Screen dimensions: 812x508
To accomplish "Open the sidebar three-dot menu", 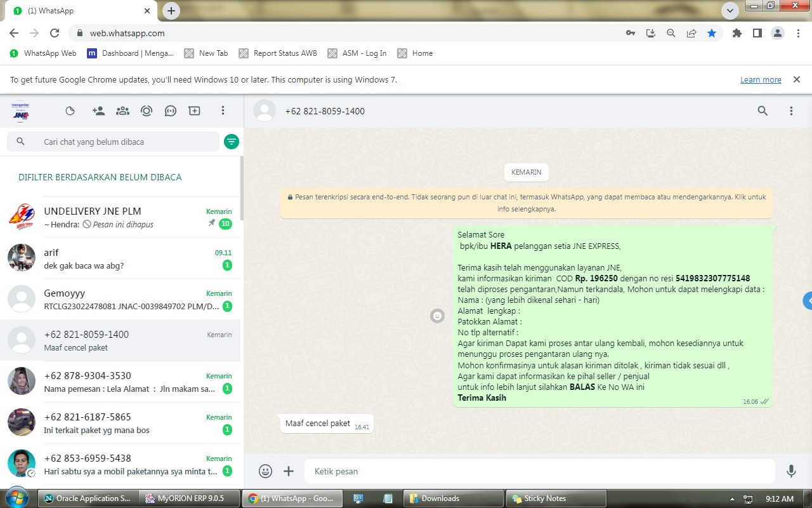I will pyautogui.click(x=223, y=110).
